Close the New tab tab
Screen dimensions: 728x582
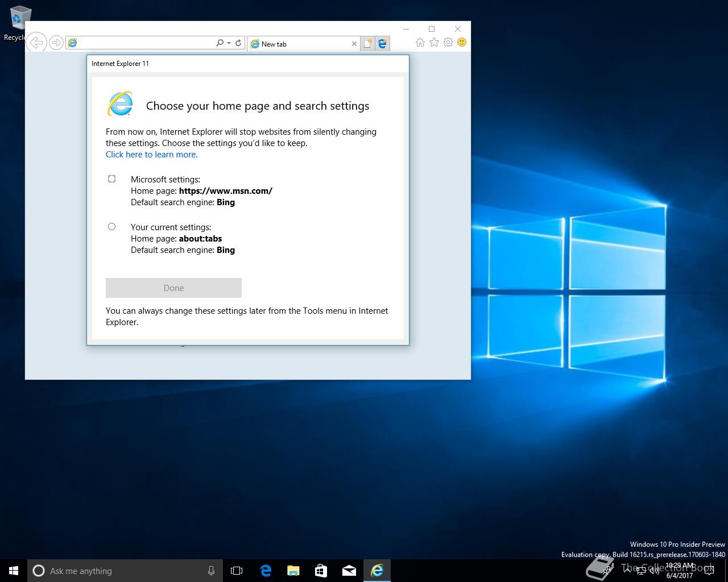click(x=354, y=44)
